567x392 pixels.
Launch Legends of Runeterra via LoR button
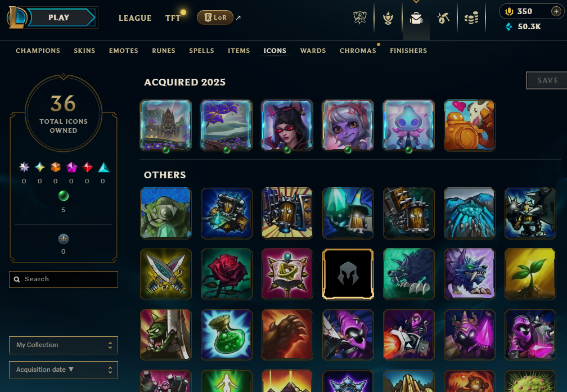(215, 17)
